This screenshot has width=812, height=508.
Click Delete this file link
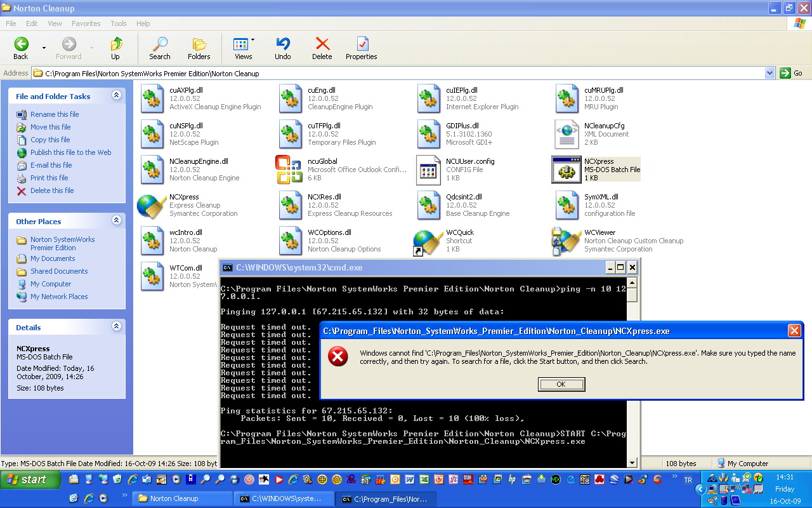pyautogui.click(x=52, y=190)
